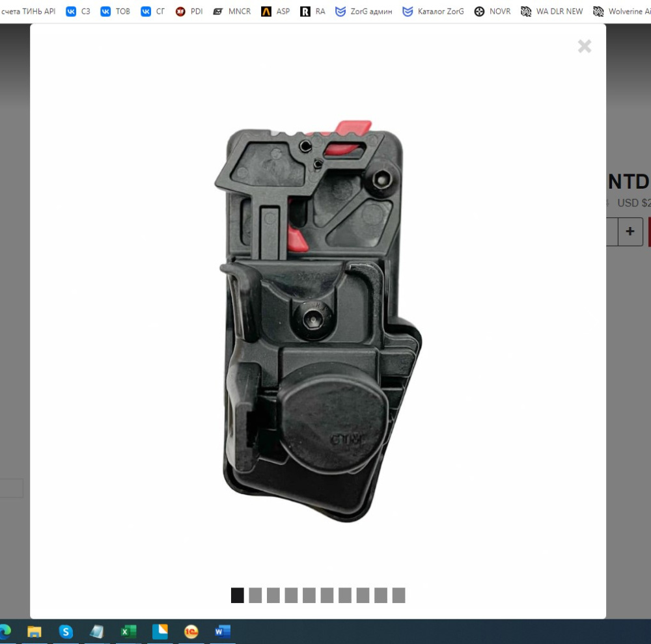Open the VK ТОВ bookmark
This screenshot has width=651, height=644.
click(115, 12)
